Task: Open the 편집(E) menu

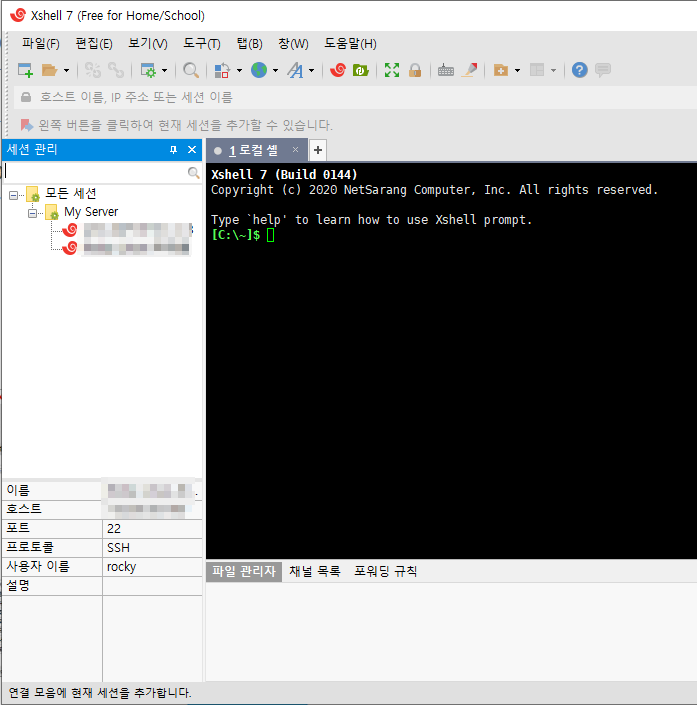Action: [x=94, y=44]
